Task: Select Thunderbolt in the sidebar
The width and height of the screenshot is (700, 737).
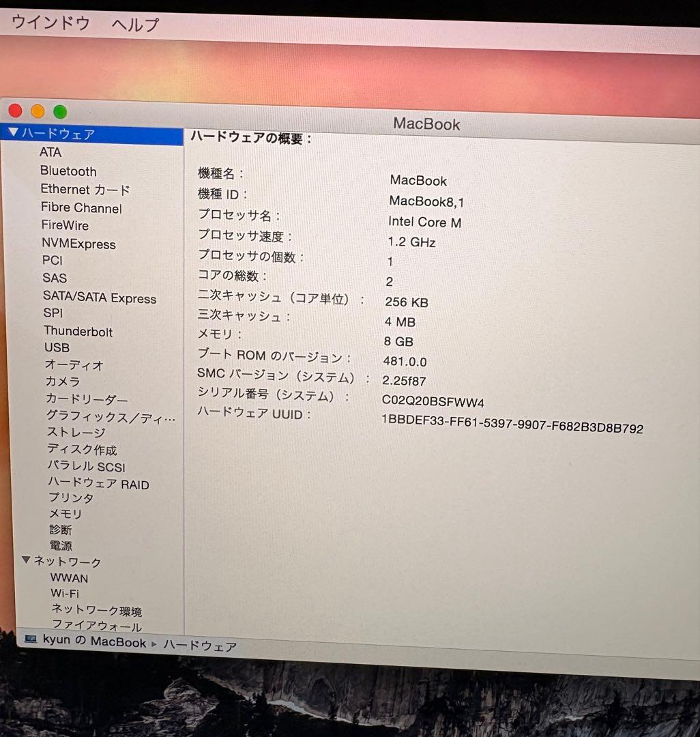Action: pyautogui.click(x=78, y=332)
